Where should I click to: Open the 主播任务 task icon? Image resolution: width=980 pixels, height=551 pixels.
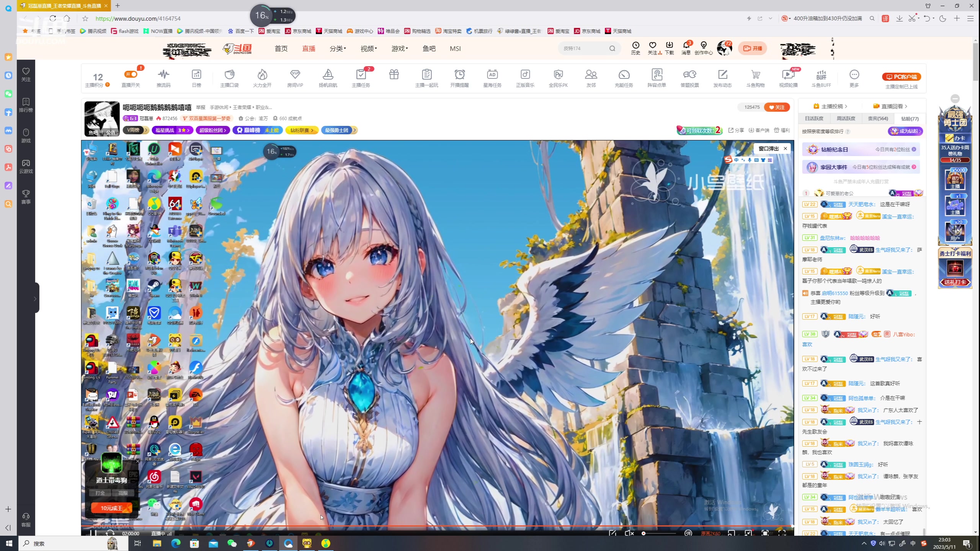pos(361,74)
